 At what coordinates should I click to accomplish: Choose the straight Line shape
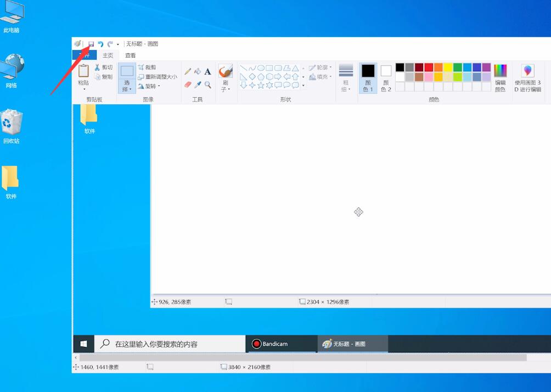244,68
